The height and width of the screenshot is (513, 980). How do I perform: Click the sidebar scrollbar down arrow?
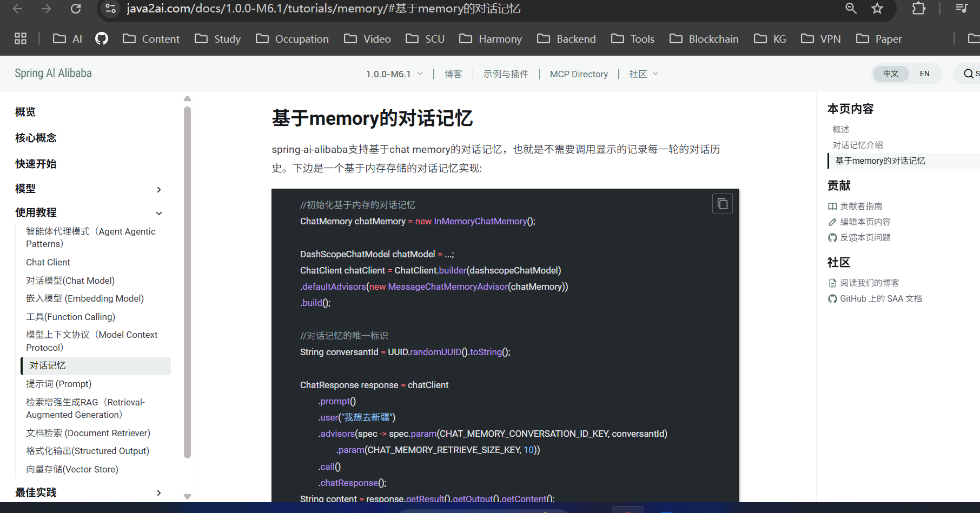coord(188,496)
